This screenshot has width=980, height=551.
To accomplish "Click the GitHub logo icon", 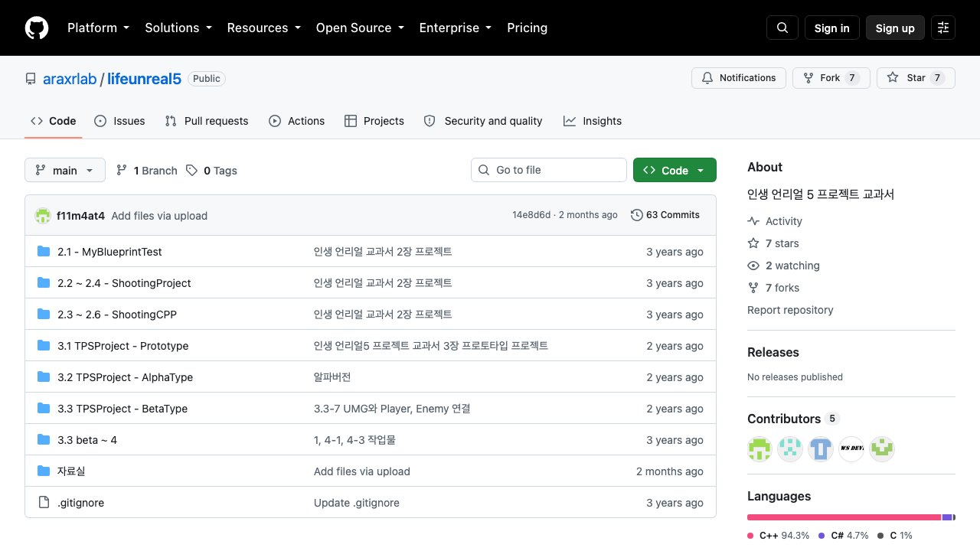I will 37,28.
